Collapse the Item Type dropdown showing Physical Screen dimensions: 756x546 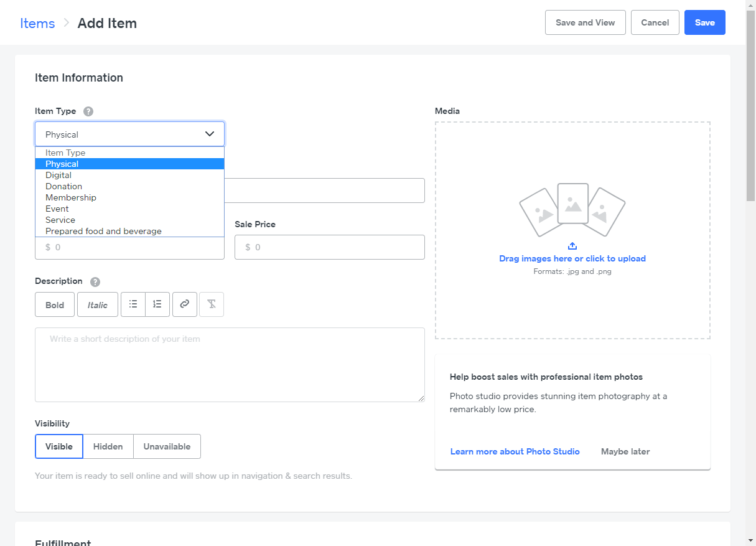click(129, 134)
